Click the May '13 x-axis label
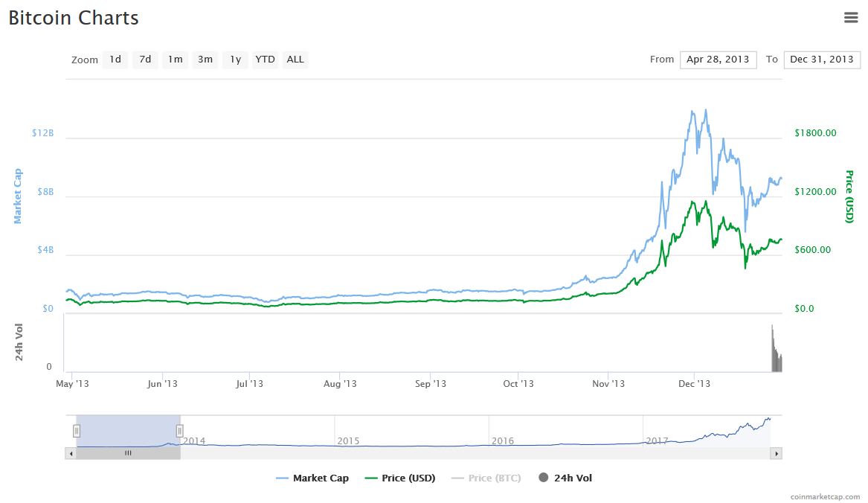The image size is (868, 503). (x=72, y=383)
